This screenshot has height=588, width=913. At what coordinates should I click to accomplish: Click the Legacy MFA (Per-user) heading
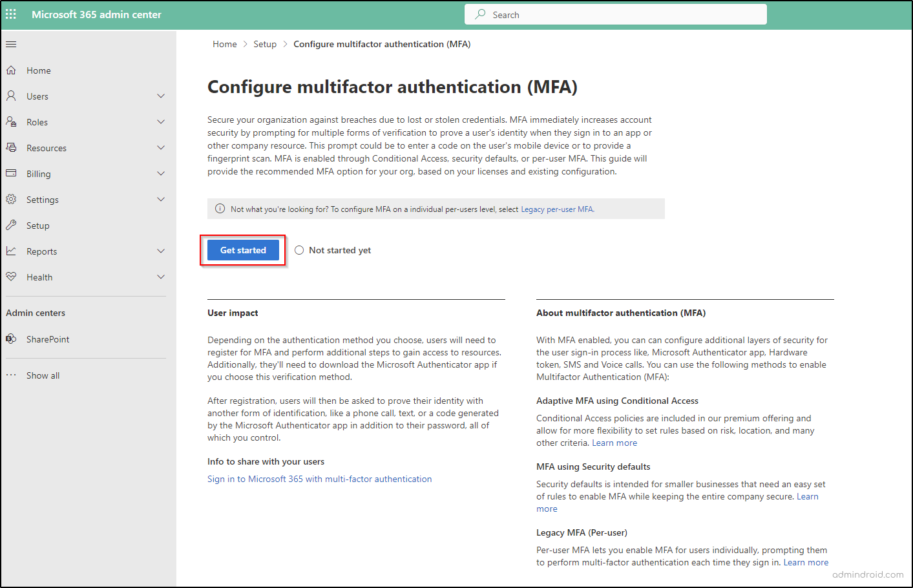pyautogui.click(x=582, y=532)
